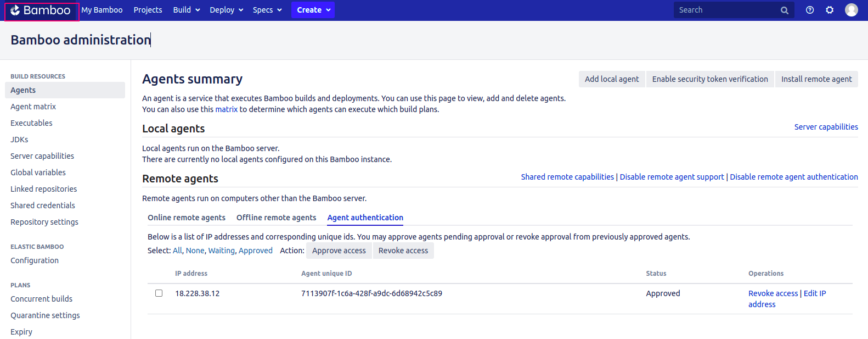Image resolution: width=868 pixels, height=339 pixels.
Task: Click agent unique ID 7113907f-1c6a-428f-a9dc-6d68942c5c89
Action: [371, 293]
